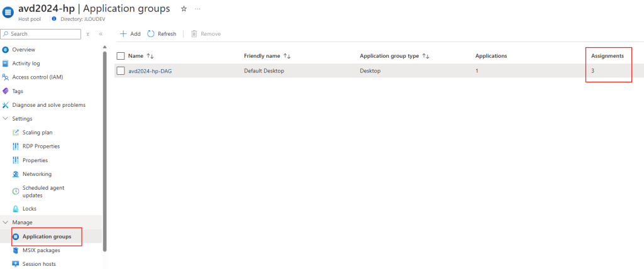This screenshot has height=269, width=644.
Task: Open RDP Properties
Action: pyautogui.click(x=41, y=146)
